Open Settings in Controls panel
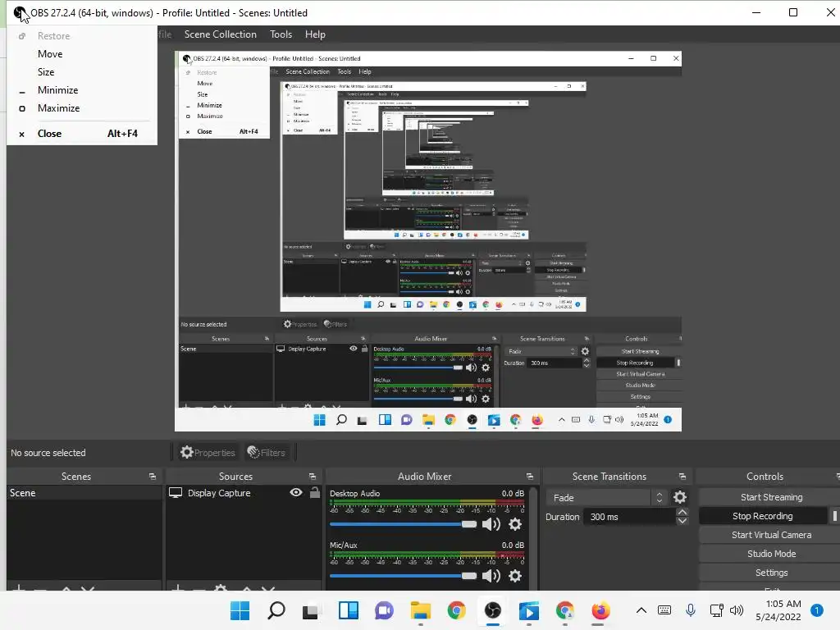 pos(771,572)
